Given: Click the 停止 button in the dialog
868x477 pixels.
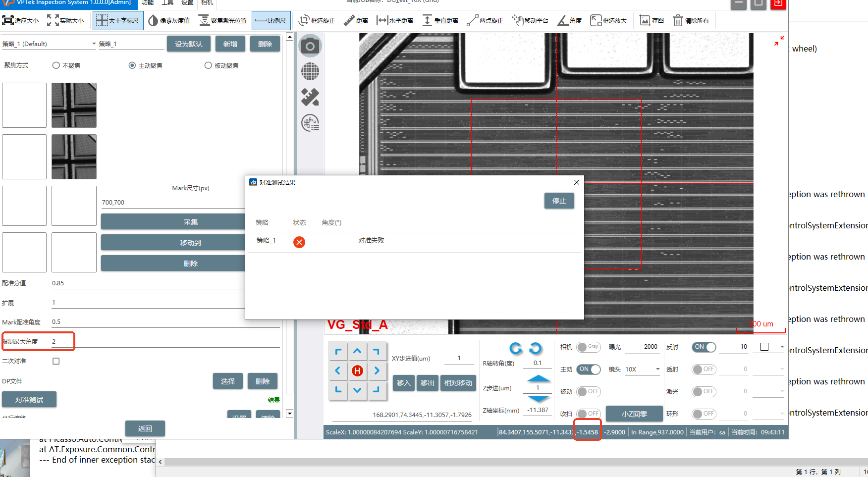Looking at the screenshot, I should (x=559, y=201).
